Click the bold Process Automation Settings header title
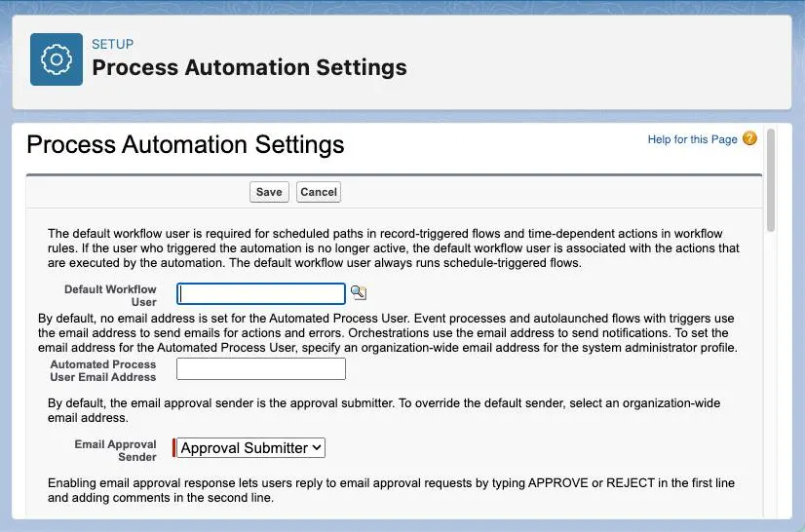 click(x=249, y=67)
